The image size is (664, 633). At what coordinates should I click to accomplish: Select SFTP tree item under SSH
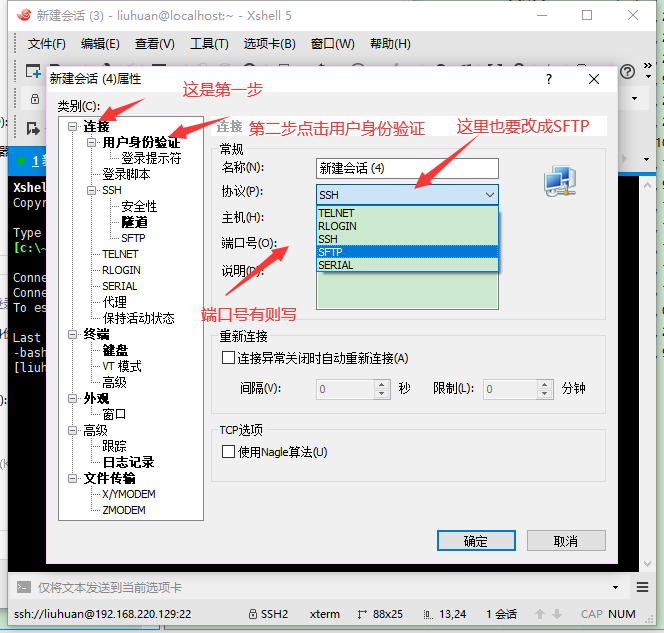(133, 238)
